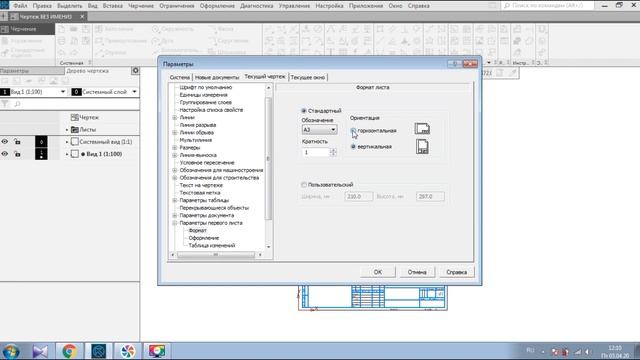Screen dimensions: 640x360
Task: Select Оформление under first sheet parameters
Action: point(204,238)
